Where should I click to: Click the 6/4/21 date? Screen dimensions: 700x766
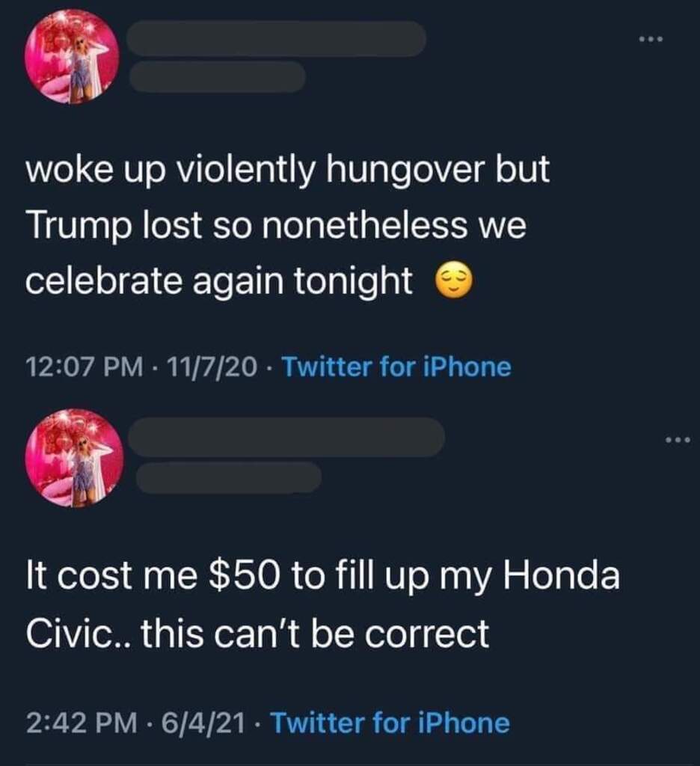[202, 723]
